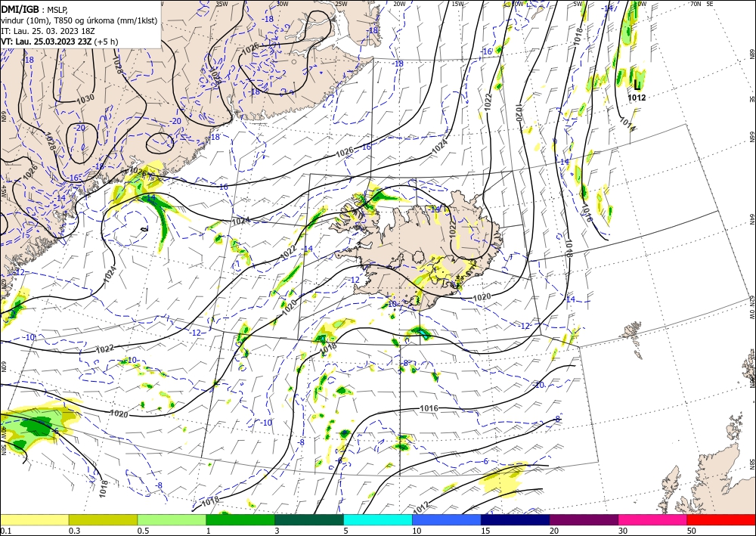
Task: Click the "VT: Lau. 25.03.2023 23Z (+5 h)" line
Action: tap(59, 42)
